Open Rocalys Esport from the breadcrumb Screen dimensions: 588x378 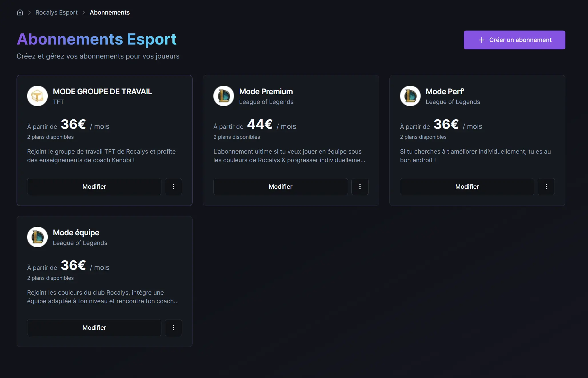point(56,12)
